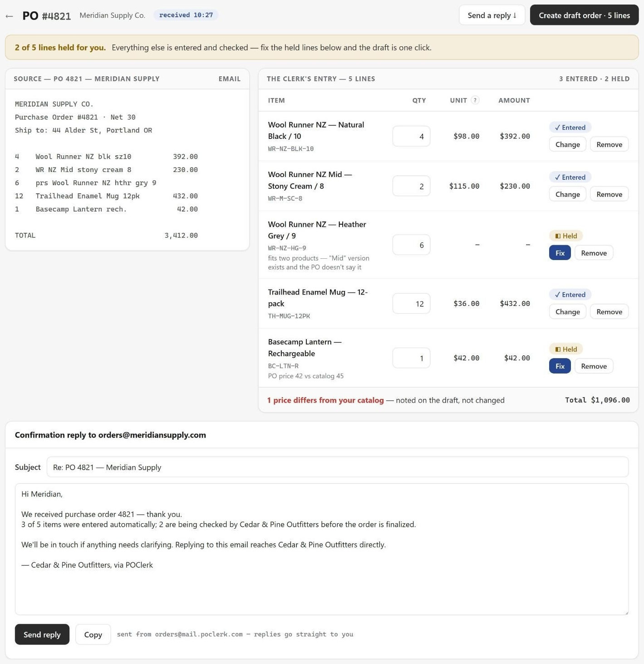This screenshot has height=664, width=644.
Task: Click the '2 of 5 lines held for you.' notice
Action: tap(60, 48)
